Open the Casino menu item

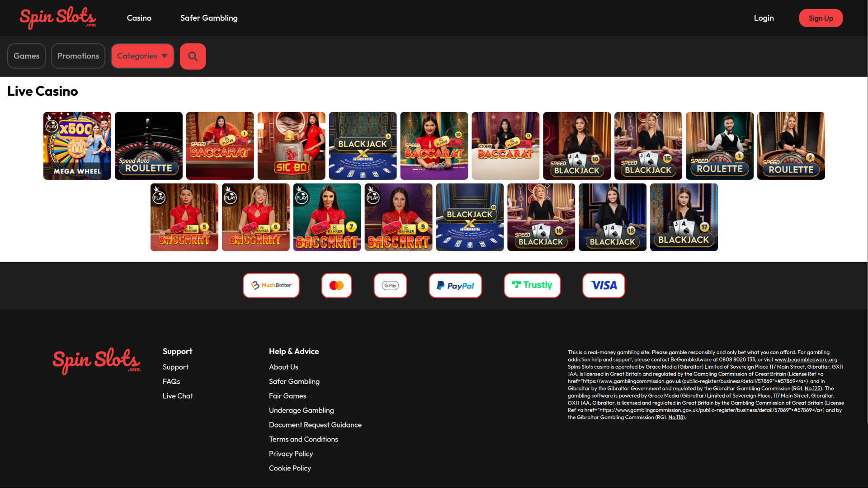(x=139, y=18)
